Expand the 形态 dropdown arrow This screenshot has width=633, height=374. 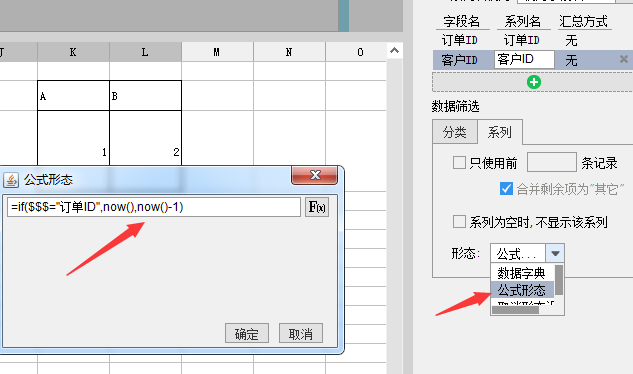pos(555,254)
